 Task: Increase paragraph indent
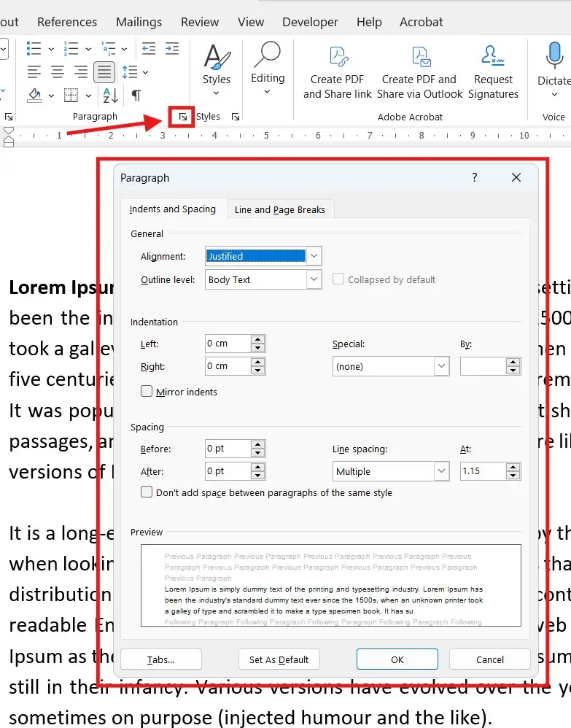click(x=172, y=48)
